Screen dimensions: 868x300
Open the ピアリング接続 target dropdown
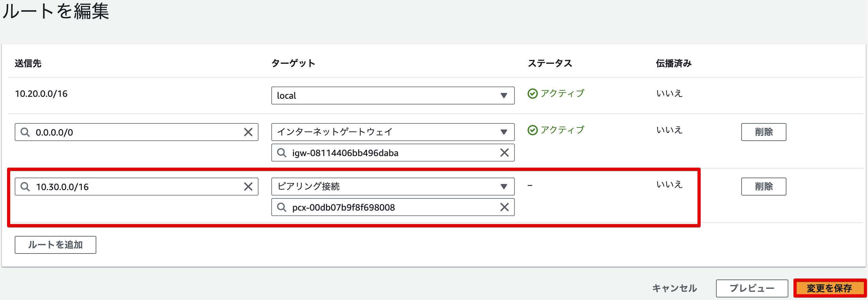pyautogui.click(x=393, y=186)
